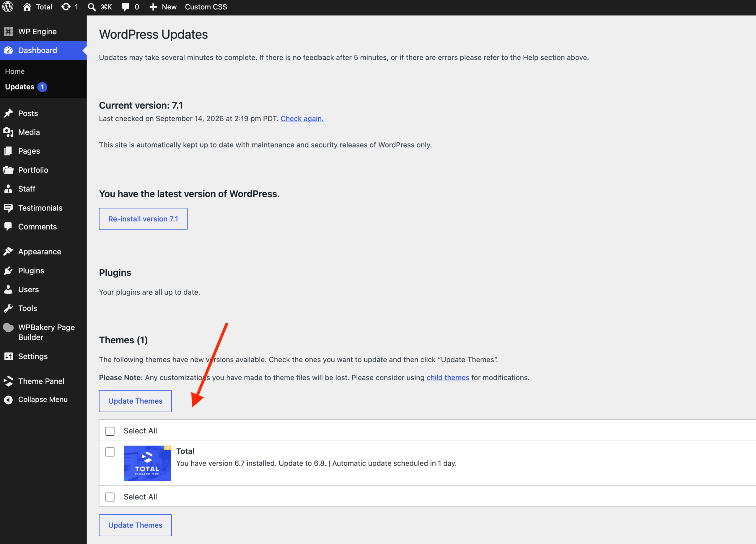
Task: Click the Check again link
Action: pos(302,118)
